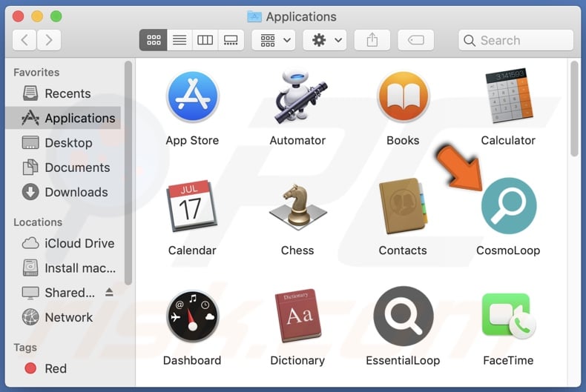Click the Calendar label text

(192, 250)
